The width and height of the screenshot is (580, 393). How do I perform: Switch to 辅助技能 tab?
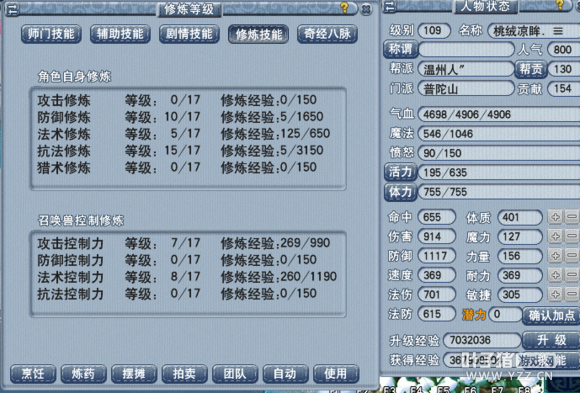click(x=120, y=34)
